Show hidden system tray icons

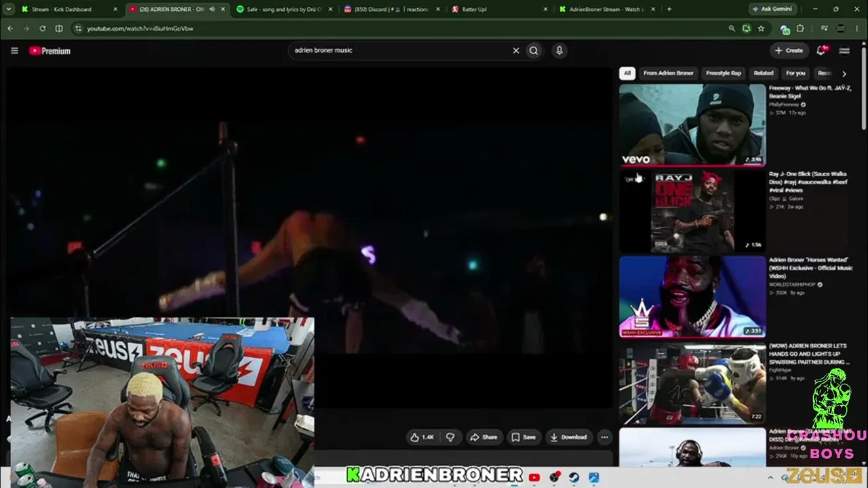click(770, 478)
